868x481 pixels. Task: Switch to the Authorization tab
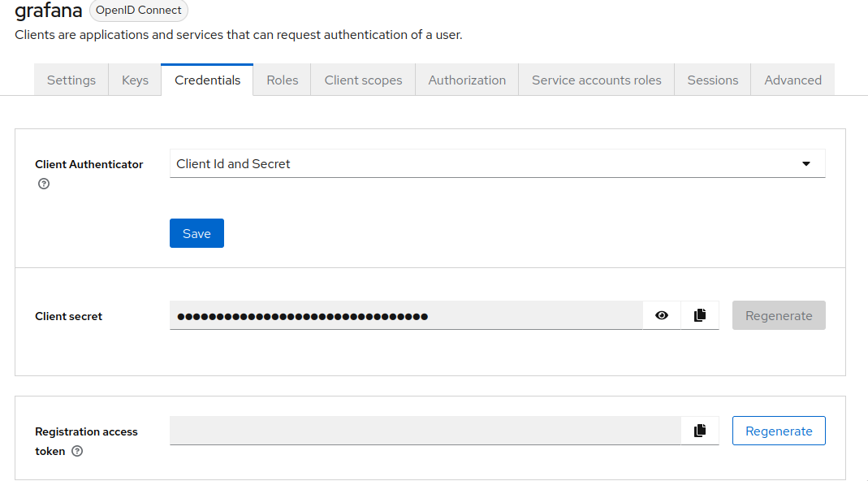tap(467, 80)
